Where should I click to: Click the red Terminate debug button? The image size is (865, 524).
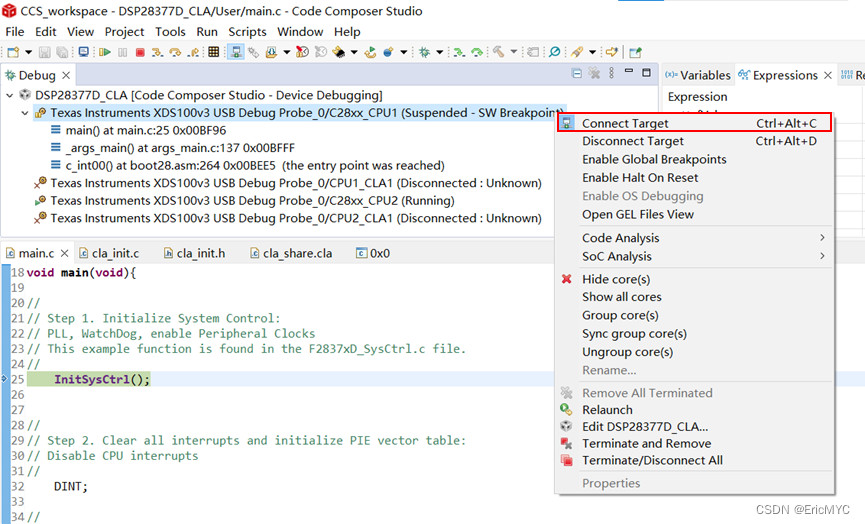(x=140, y=52)
